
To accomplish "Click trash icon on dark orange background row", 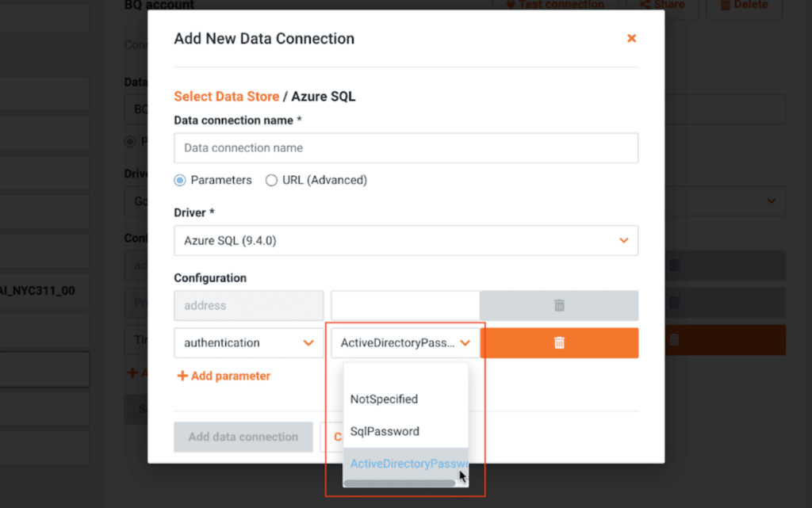I will tap(674, 339).
